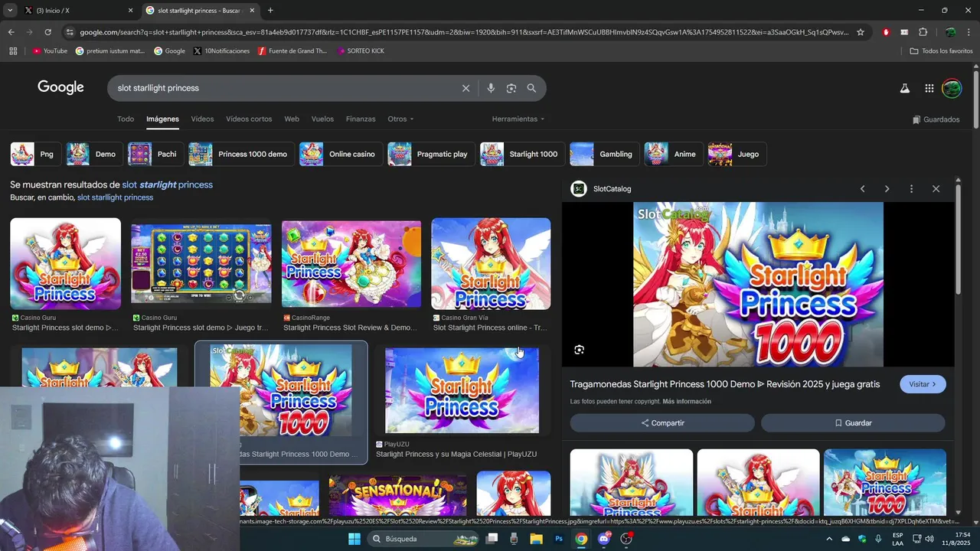Expand the Herramientas menu
This screenshot has height=551, width=980.
(518, 119)
